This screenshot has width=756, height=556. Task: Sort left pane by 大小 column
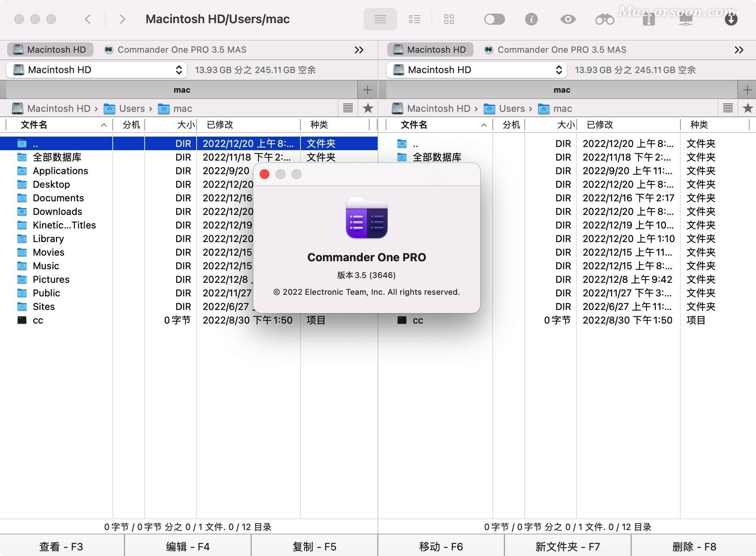171,125
